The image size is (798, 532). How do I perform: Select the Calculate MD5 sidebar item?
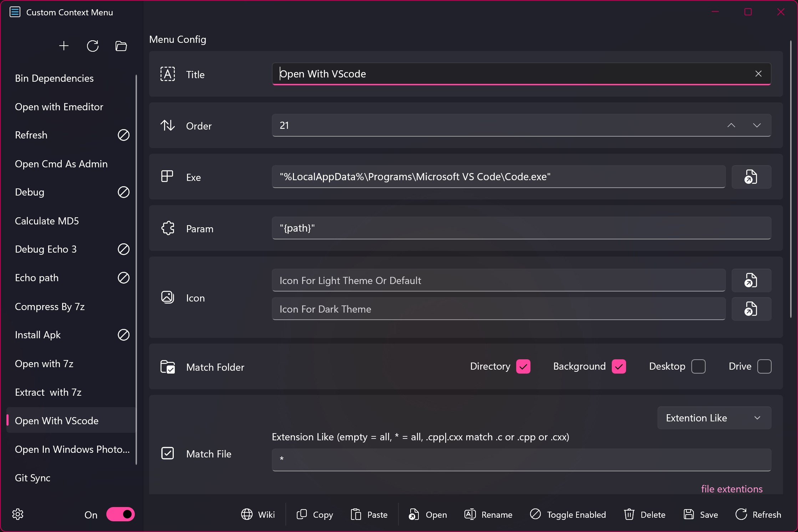pos(46,221)
